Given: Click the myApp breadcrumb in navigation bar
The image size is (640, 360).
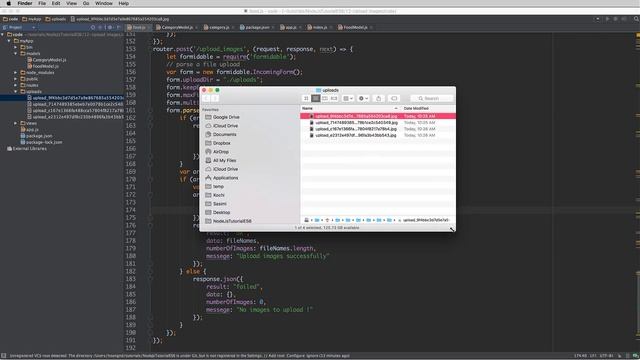Looking at the screenshot, I should click(x=32, y=19).
